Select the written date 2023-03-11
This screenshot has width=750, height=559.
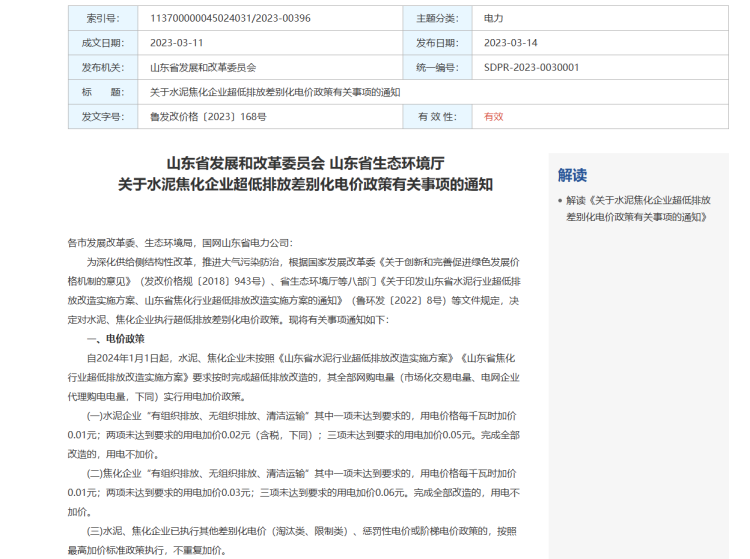click(176, 43)
